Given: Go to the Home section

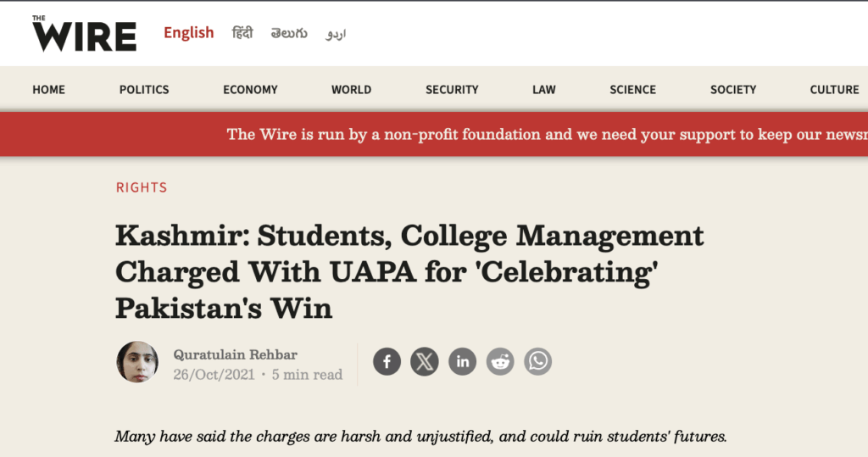Looking at the screenshot, I should [48, 89].
